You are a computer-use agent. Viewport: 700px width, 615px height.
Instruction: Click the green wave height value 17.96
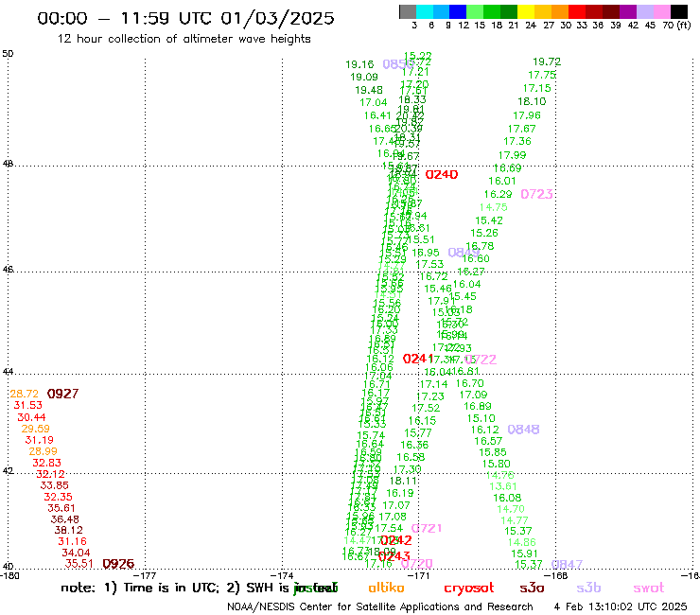527,115
